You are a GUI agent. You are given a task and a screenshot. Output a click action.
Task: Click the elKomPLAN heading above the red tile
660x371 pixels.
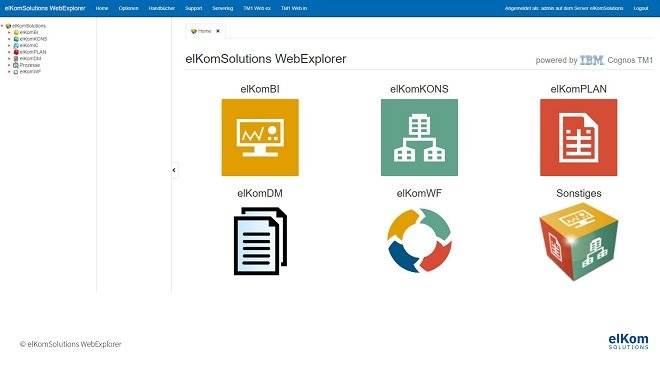579,89
